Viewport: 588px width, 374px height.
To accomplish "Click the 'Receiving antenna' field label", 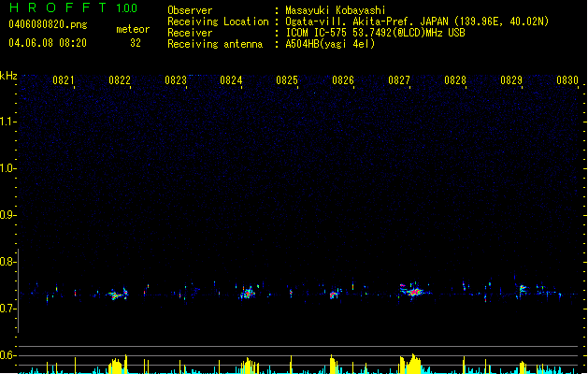I will [x=215, y=44].
